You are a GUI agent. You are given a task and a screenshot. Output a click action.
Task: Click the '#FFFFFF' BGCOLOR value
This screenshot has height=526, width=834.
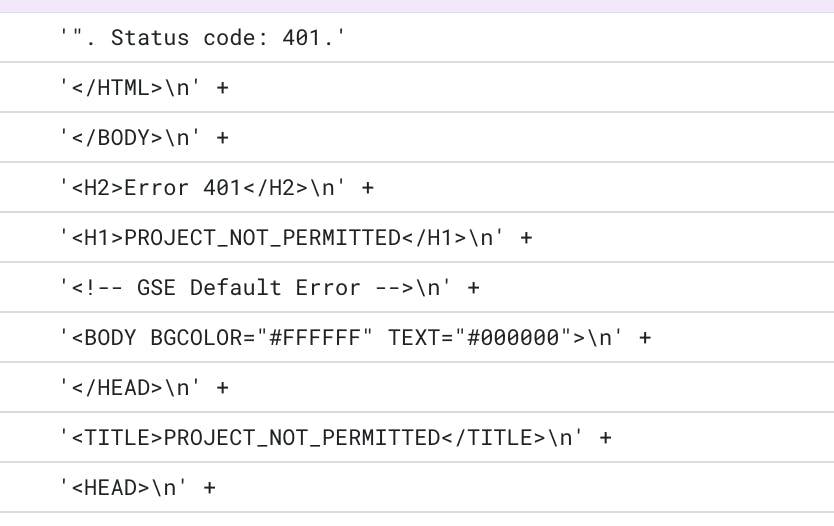[315, 338]
